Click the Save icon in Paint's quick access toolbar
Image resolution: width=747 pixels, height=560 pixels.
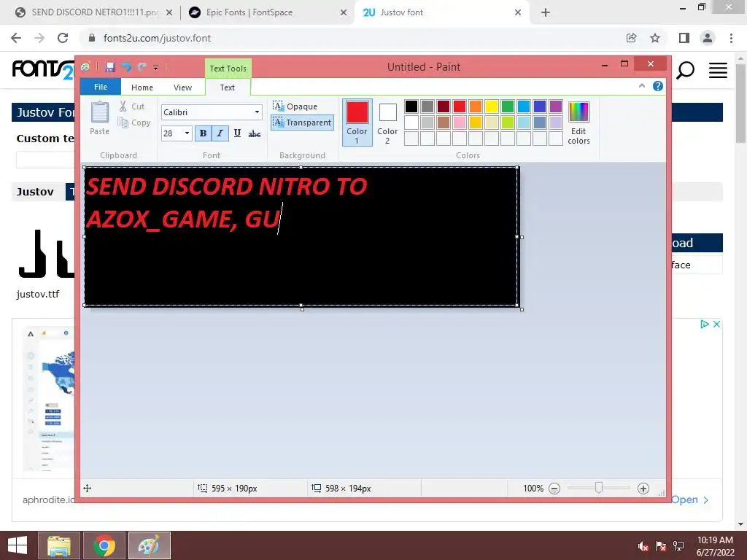tap(110, 67)
